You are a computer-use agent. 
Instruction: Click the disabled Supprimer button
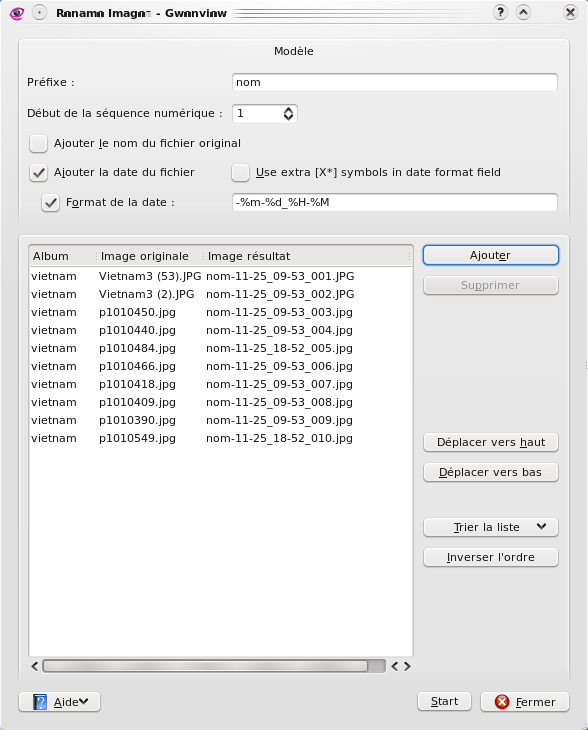point(491,285)
